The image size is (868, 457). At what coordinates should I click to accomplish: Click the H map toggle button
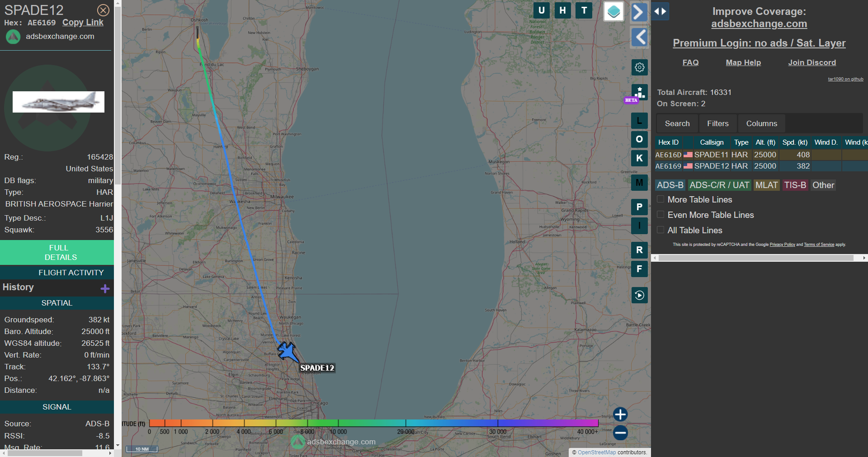562,10
